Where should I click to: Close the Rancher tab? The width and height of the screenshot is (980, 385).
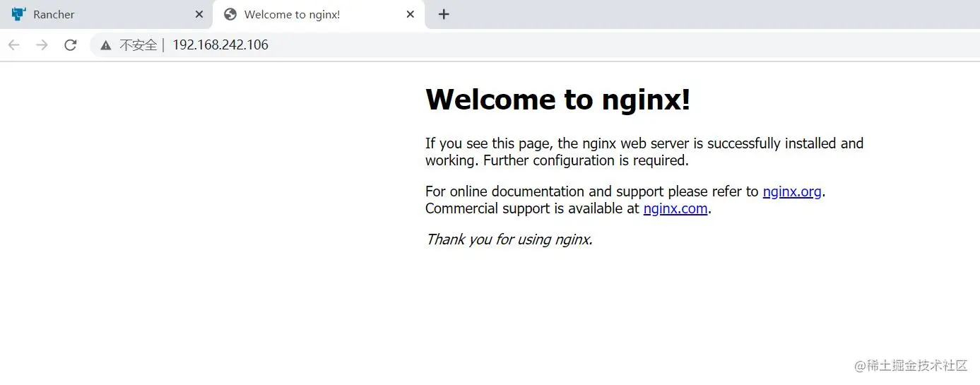pos(199,14)
